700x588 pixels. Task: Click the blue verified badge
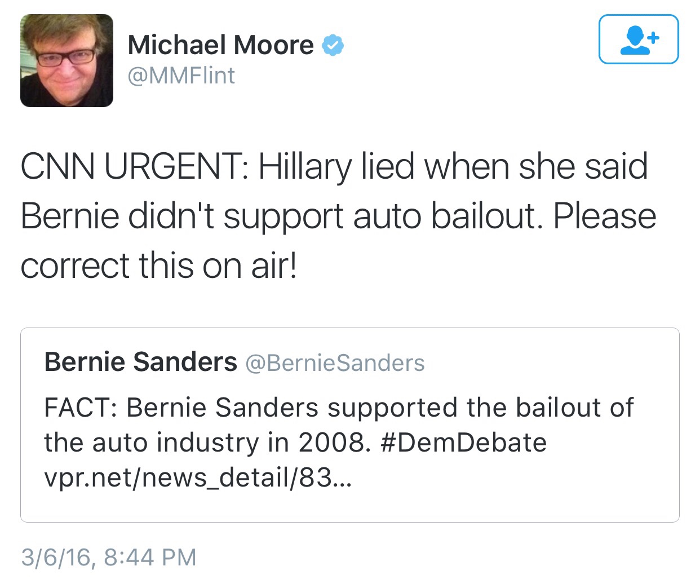(333, 45)
